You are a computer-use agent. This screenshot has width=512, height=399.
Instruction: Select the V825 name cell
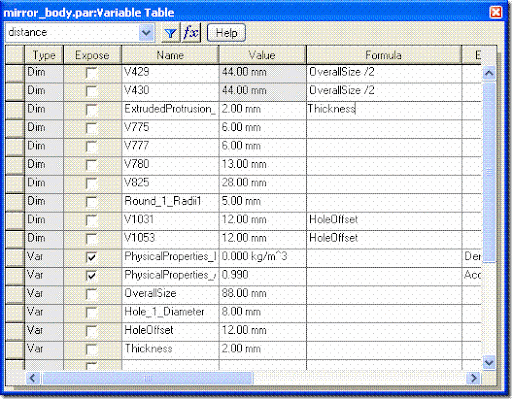click(x=170, y=183)
